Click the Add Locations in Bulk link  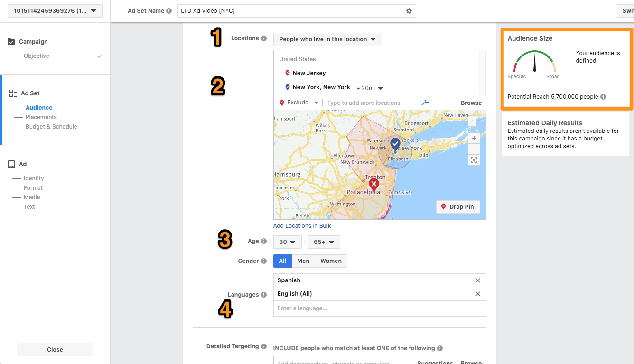tap(302, 226)
